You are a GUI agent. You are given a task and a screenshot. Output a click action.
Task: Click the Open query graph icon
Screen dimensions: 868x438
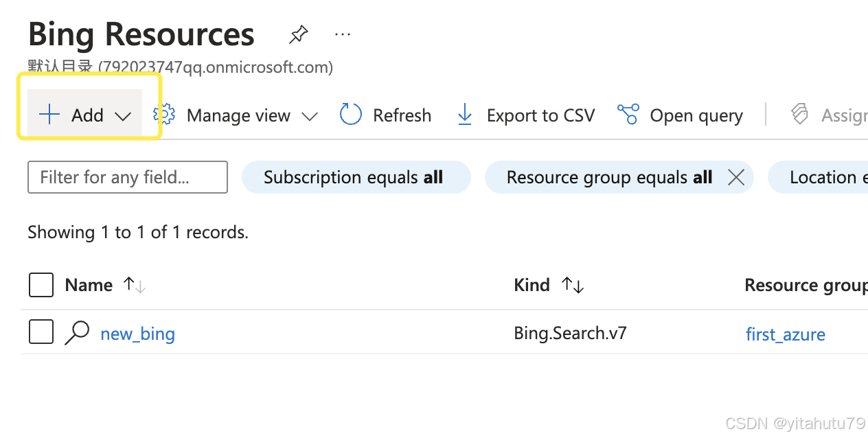tap(628, 115)
